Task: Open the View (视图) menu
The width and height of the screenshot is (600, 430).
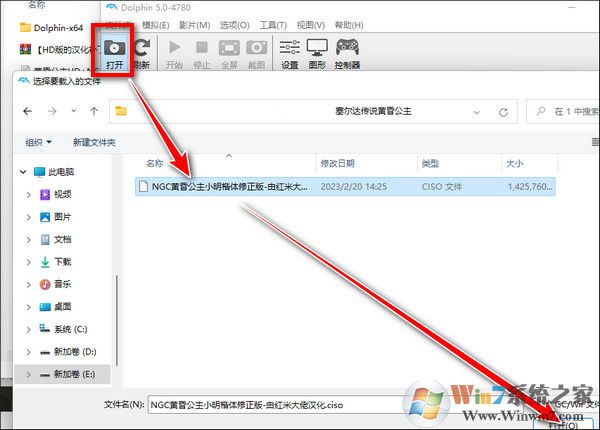Action: click(x=311, y=25)
